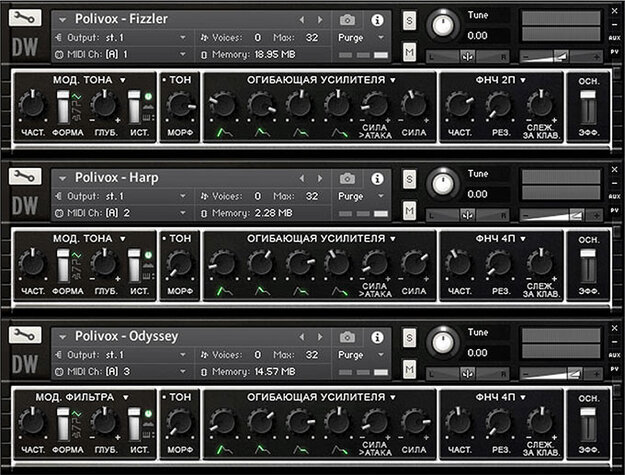Open ФНЧ 2П filter type dropdown in Fizzler

point(523,80)
